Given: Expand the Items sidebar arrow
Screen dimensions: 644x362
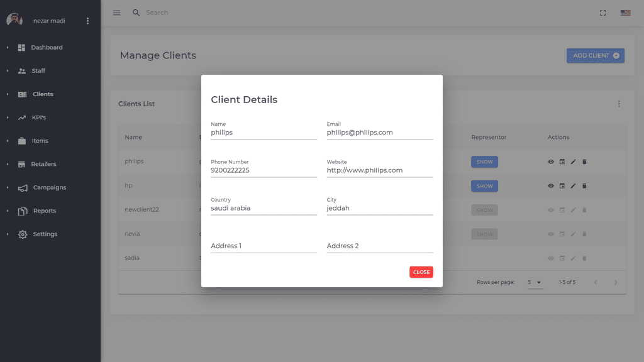Looking at the screenshot, I should pos(8,141).
